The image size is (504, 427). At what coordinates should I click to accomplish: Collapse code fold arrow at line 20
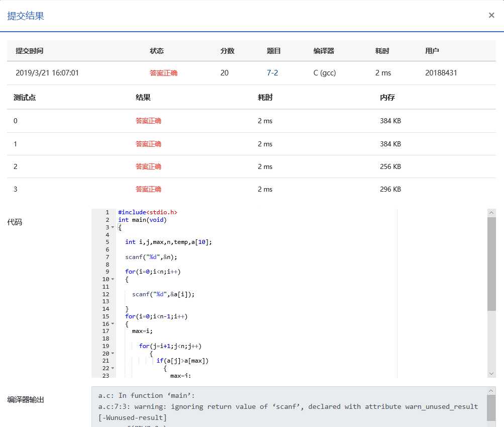(x=113, y=353)
